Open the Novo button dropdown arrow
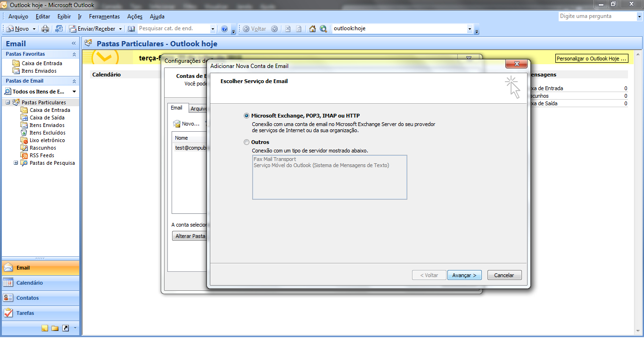The height and width of the screenshot is (338, 644). pyautogui.click(x=34, y=29)
